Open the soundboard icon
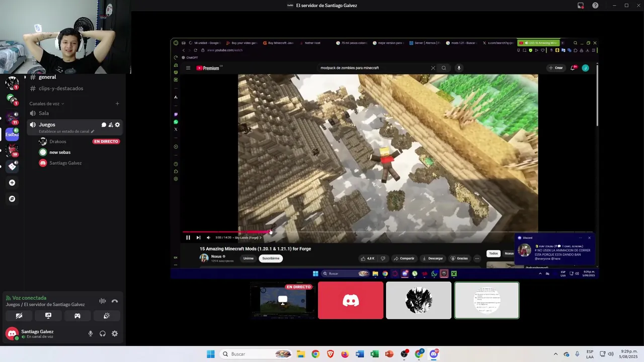Image resolution: width=644 pixels, height=362 pixels. pyautogui.click(x=107, y=316)
